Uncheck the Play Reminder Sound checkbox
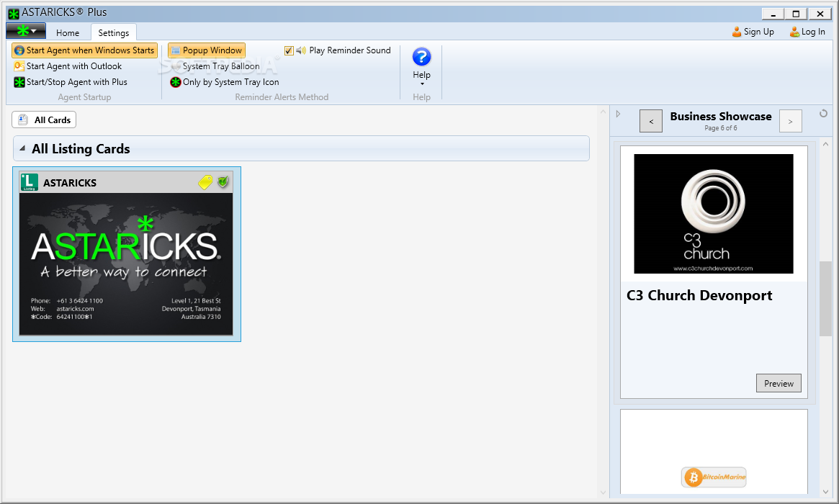Viewport: 839px width, 504px height. click(289, 50)
